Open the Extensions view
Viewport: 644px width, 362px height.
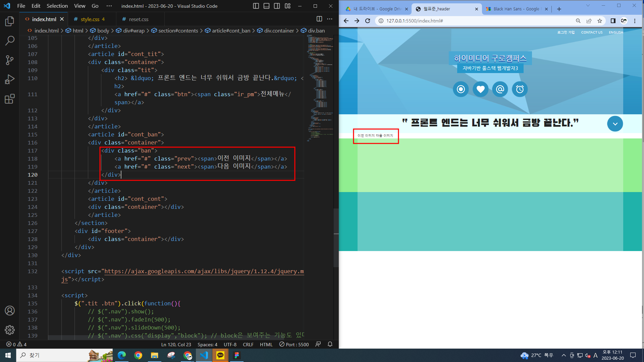tap(10, 99)
